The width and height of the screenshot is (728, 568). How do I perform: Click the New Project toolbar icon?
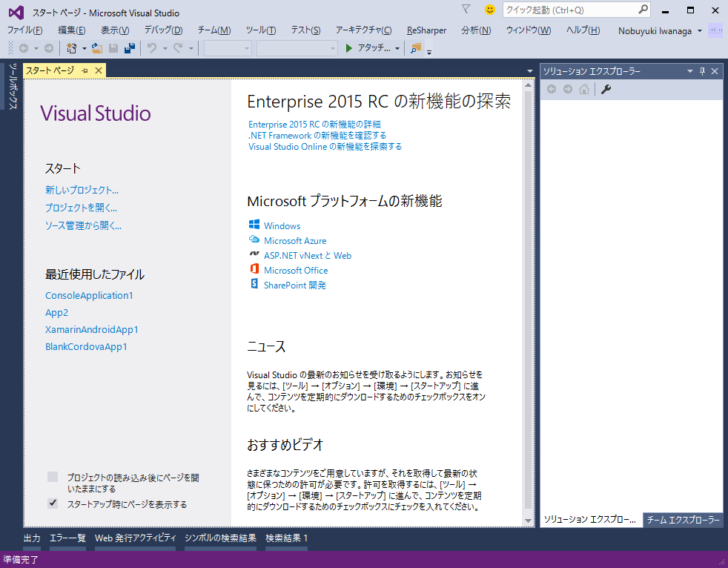(71, 48)
